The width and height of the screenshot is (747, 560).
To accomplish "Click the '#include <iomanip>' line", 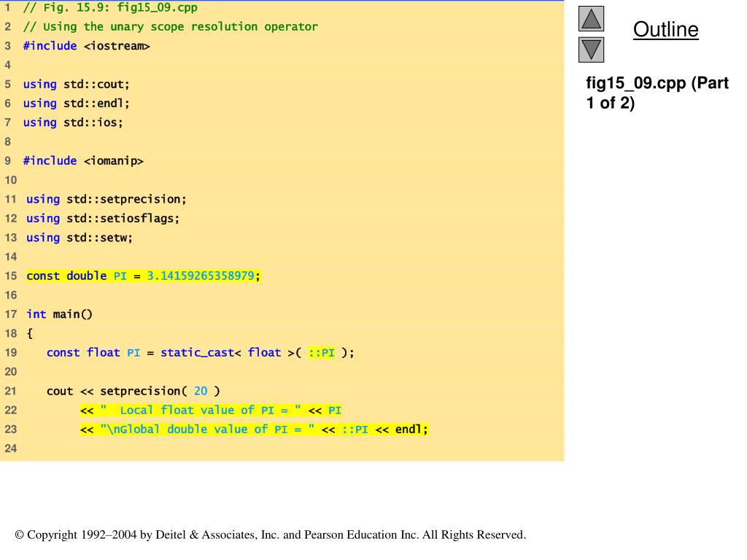I will [x=83, y=160].
